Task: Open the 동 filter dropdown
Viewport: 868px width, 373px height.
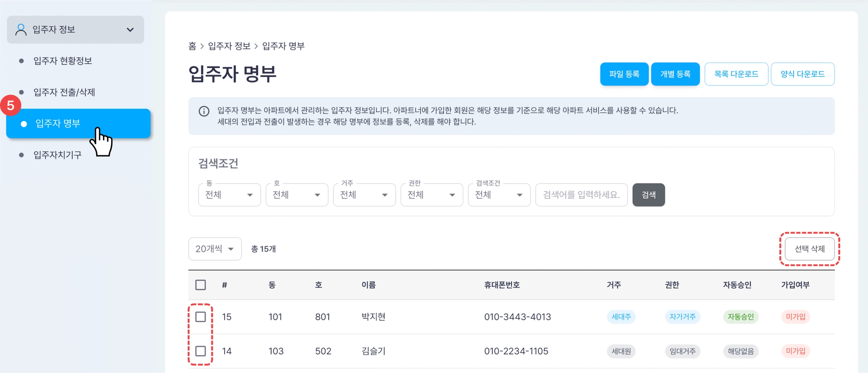Action: (x=229, y=195)
